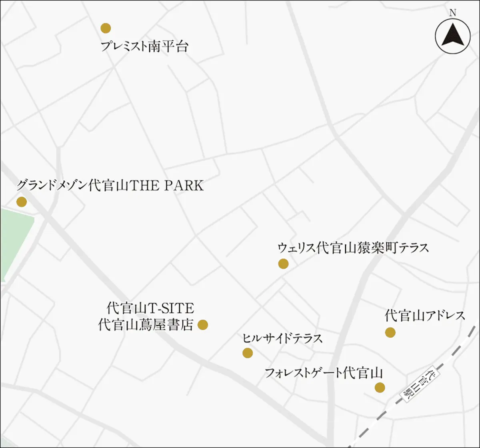This screenshot has height=448, width=480.
Task: Select the ウェリス代官山猿楽町テラス label
Action: [353, 248]
